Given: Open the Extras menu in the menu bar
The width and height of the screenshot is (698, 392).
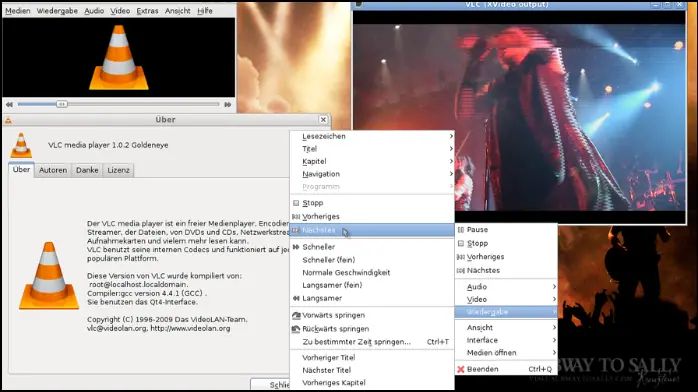Looking at the screenshot, I should [147, 11].
